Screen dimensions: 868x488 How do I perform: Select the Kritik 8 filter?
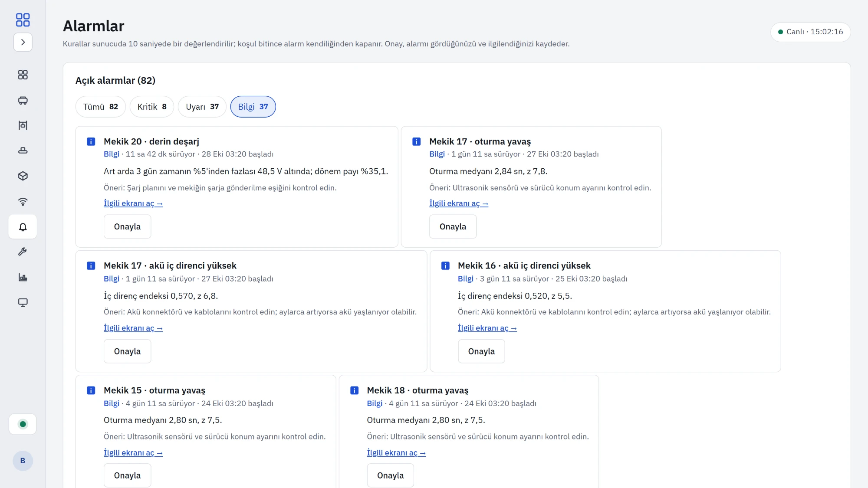pos(152,107)
